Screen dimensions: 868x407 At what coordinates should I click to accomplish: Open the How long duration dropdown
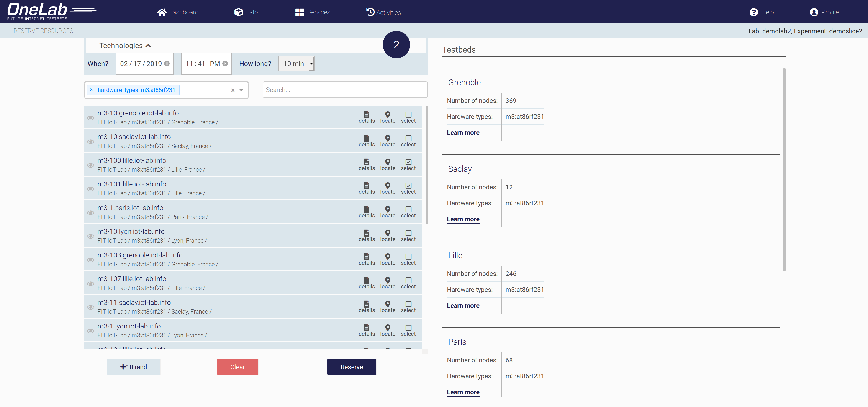[296, 64]
